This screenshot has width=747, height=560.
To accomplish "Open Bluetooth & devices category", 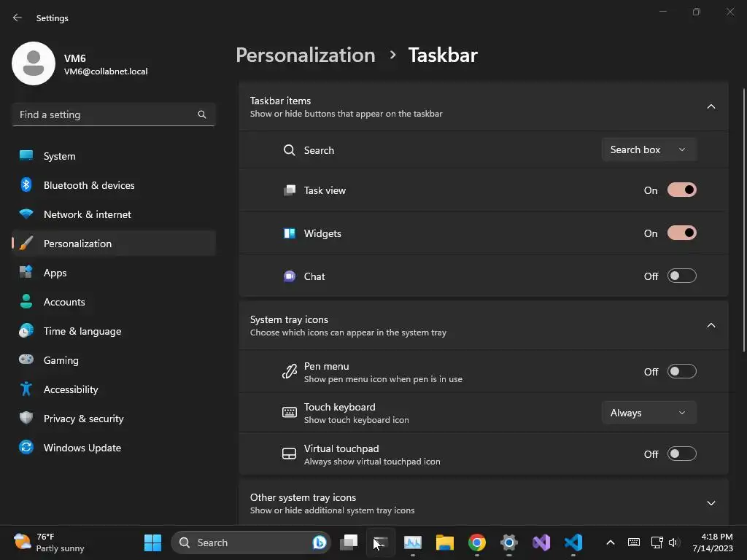I will pyautogui.click(x=114, y=185).
